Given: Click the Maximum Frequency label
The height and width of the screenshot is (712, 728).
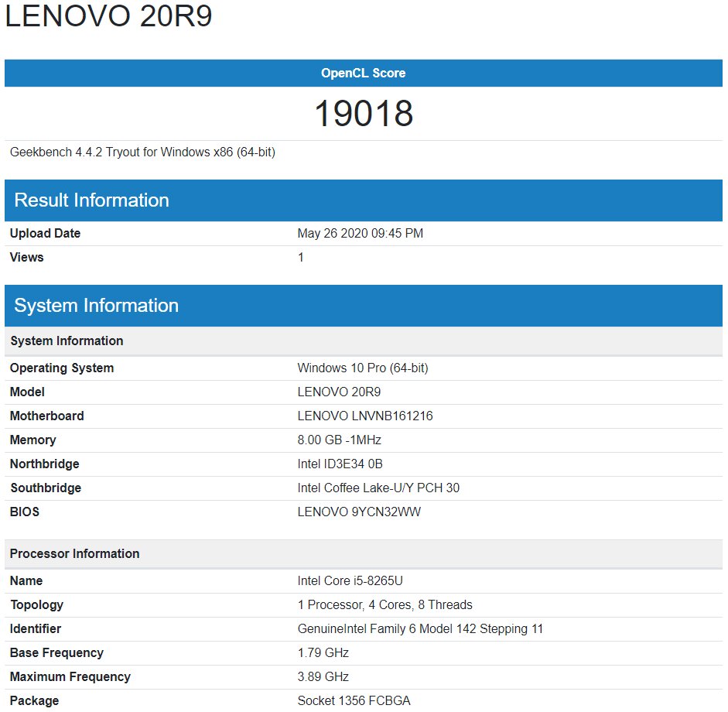Looking at the screenshot, I should click(x=70, y=677).
